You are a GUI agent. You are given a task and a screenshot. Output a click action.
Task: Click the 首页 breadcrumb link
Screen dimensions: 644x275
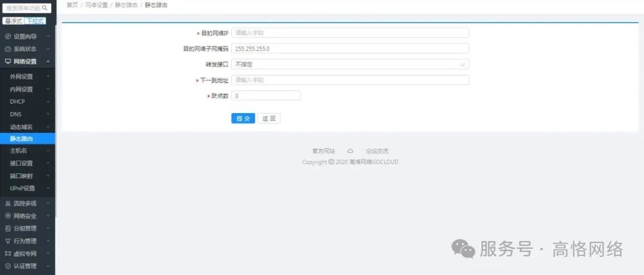point(72,5)
